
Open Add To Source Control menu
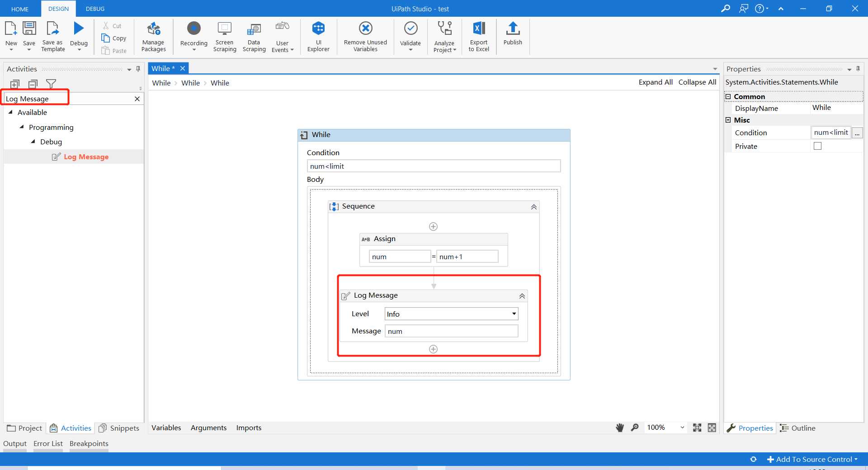click(812, 459)
